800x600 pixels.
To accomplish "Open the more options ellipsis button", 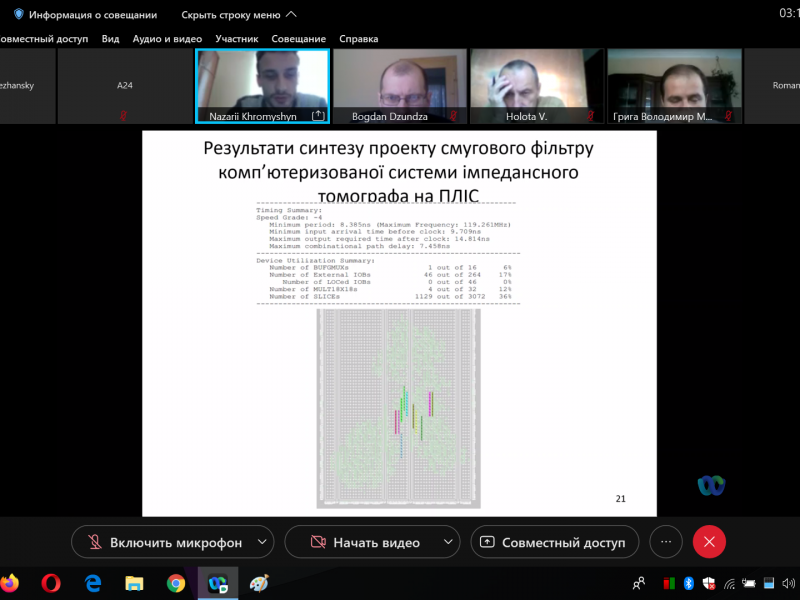I will pos(665,542).
